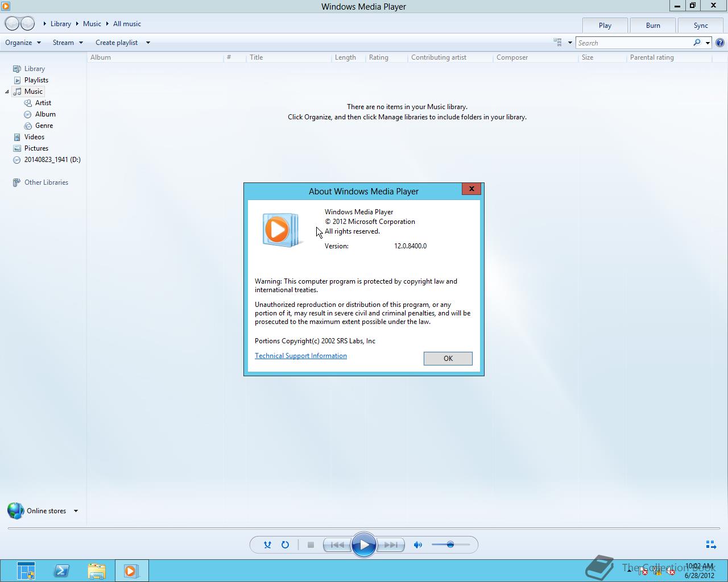The height and width of the screenshot is (582, 728).
Task: Browse by Artist in sidebar
Action: coord(43,103)
